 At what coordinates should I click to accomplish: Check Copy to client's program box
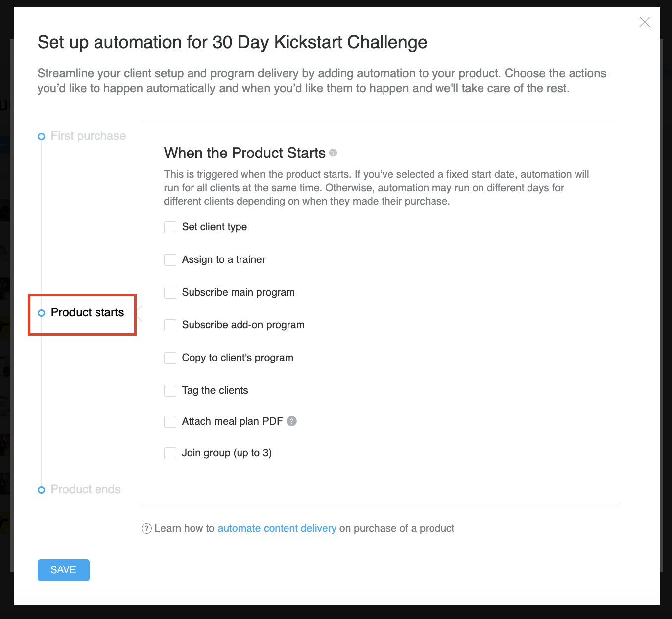tap(170, 358)
